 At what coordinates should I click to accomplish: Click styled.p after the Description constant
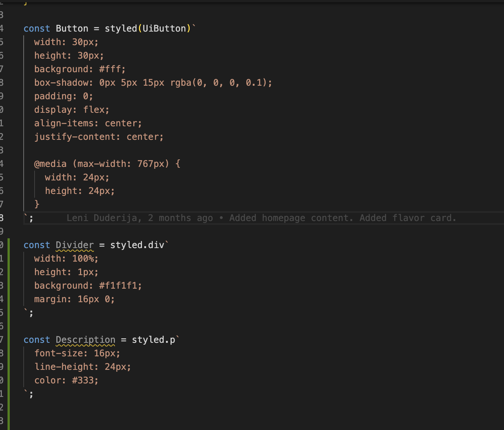154,339
